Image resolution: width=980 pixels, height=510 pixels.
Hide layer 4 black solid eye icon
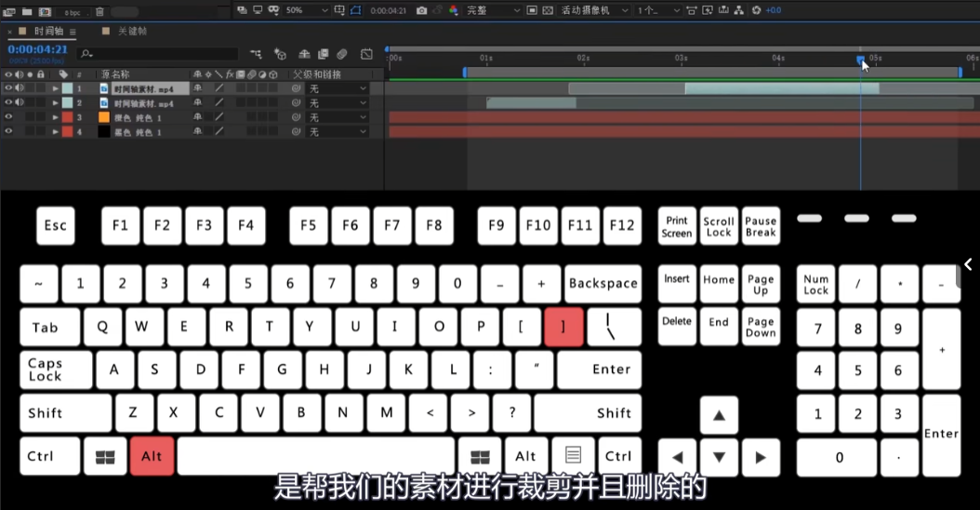8,131
